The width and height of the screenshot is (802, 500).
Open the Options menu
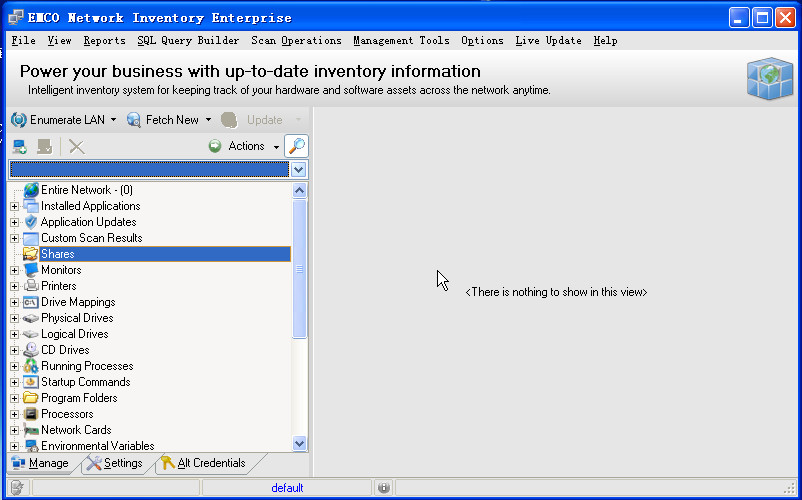(x=482, y=40)
